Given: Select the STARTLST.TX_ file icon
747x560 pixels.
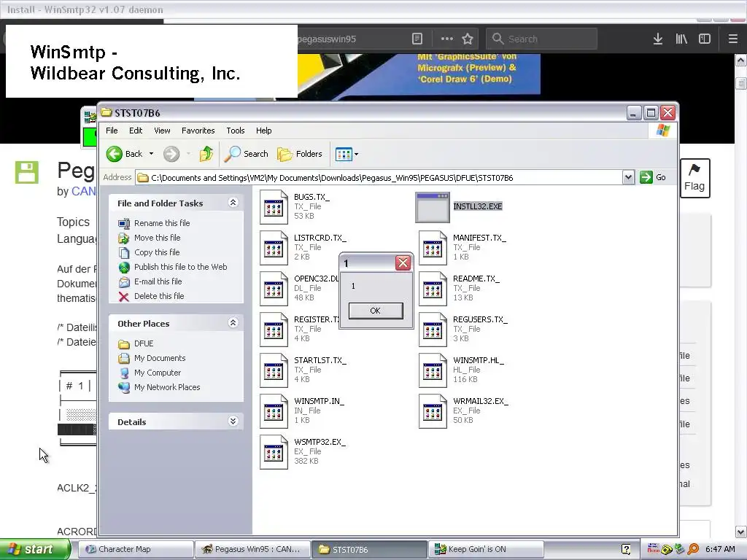Looking at the screenshot, I should coord(274,370).
